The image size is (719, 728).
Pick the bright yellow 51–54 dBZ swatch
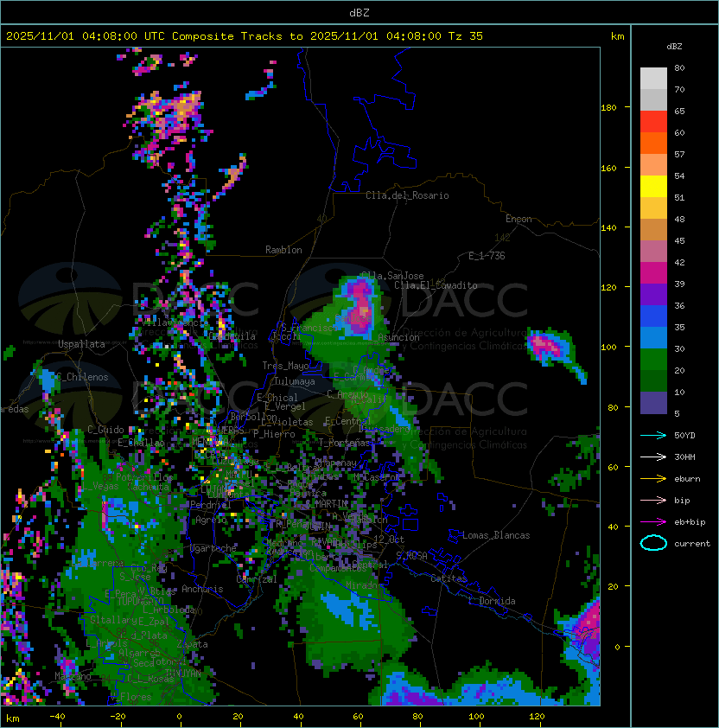click(x=653, y=187)
